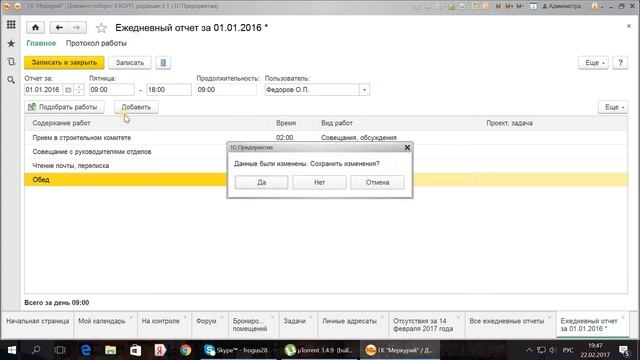Close the 1C:Enterprise dialog
The height and width of the screenshot is (360, 640).
407,147
